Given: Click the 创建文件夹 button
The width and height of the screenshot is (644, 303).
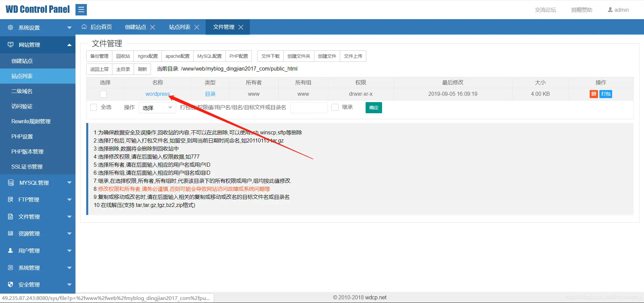Looking at the screenshot, I should pos(299,56).
